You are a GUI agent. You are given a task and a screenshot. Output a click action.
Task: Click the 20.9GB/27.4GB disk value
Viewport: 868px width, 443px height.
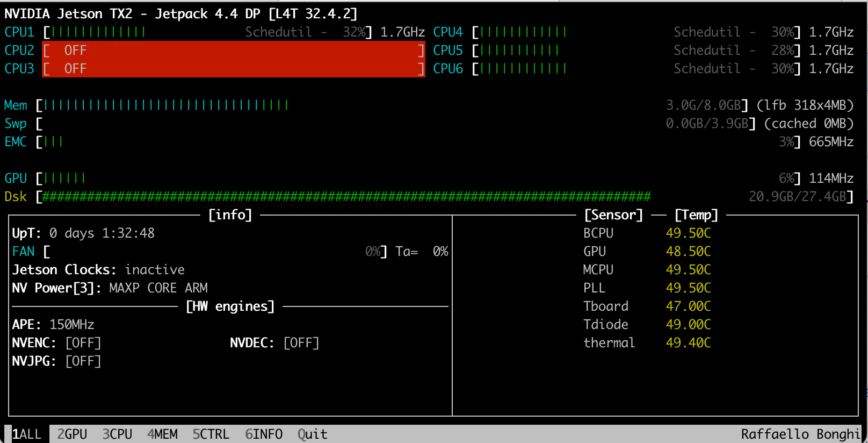(798, 196)
